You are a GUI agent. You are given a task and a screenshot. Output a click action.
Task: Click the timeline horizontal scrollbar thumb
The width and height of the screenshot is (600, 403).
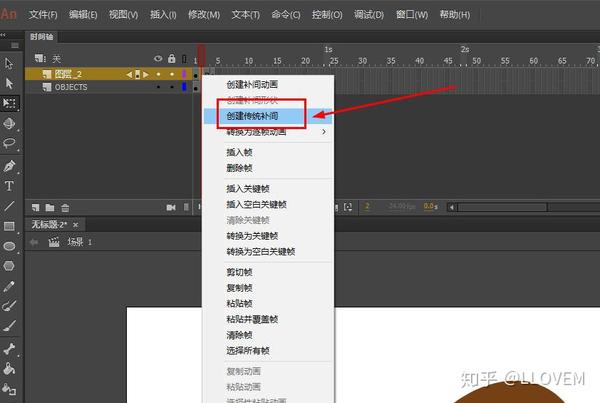tap(503, 207)
